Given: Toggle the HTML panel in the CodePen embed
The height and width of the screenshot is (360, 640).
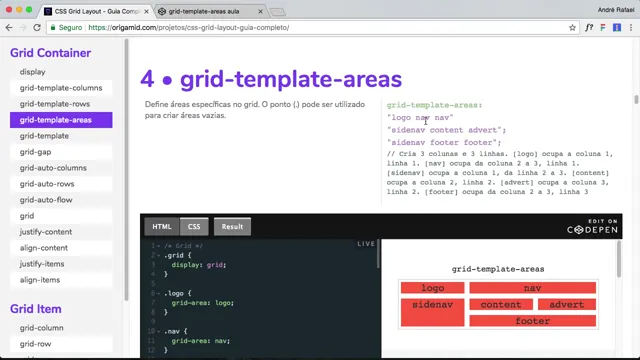Looking at the screenshot, I should (162, 227).
